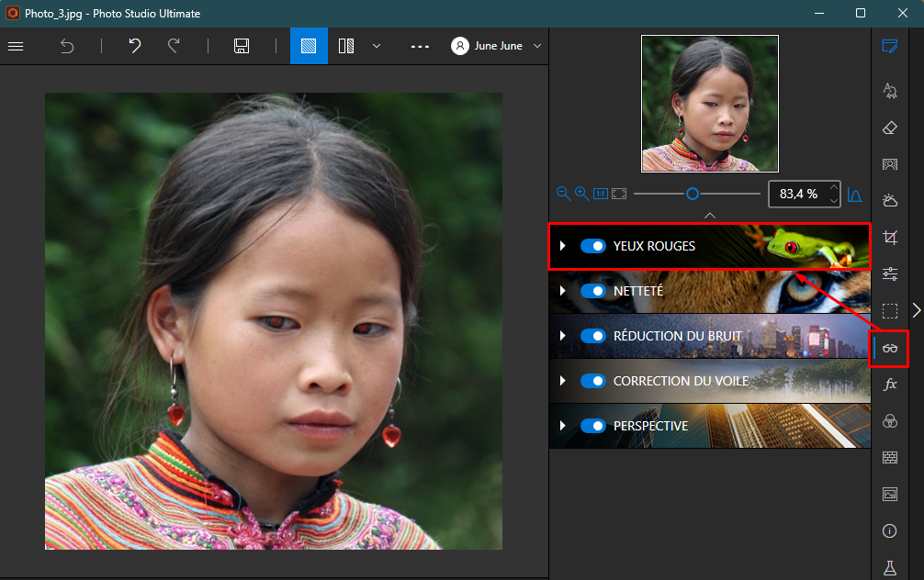Click the Save floppy disk icon

coord(242,46)
